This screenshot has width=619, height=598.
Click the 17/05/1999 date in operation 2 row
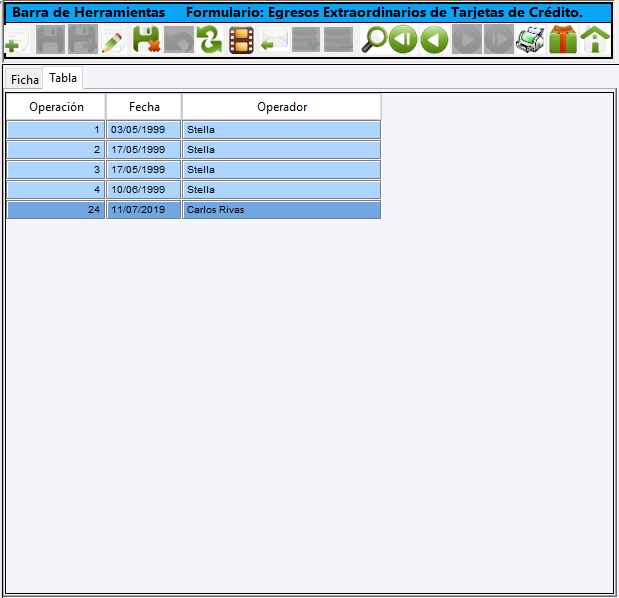[x=144, y=150]
